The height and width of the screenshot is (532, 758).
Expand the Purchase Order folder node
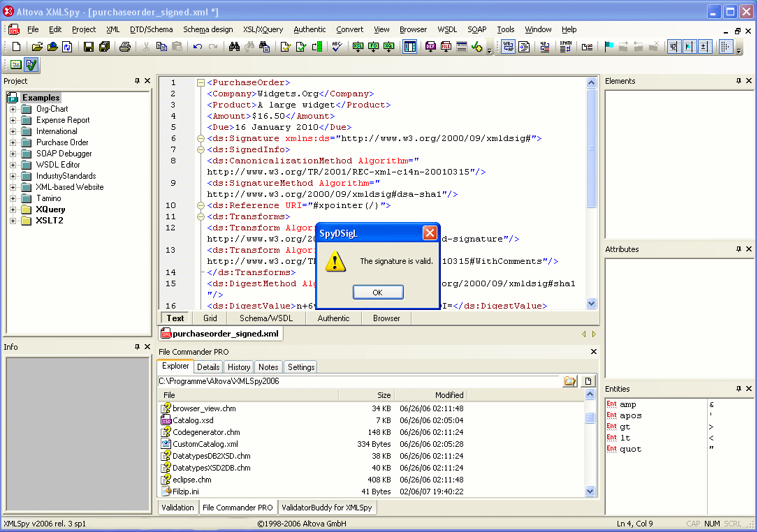pyautogui.click(x=13, y=142)
